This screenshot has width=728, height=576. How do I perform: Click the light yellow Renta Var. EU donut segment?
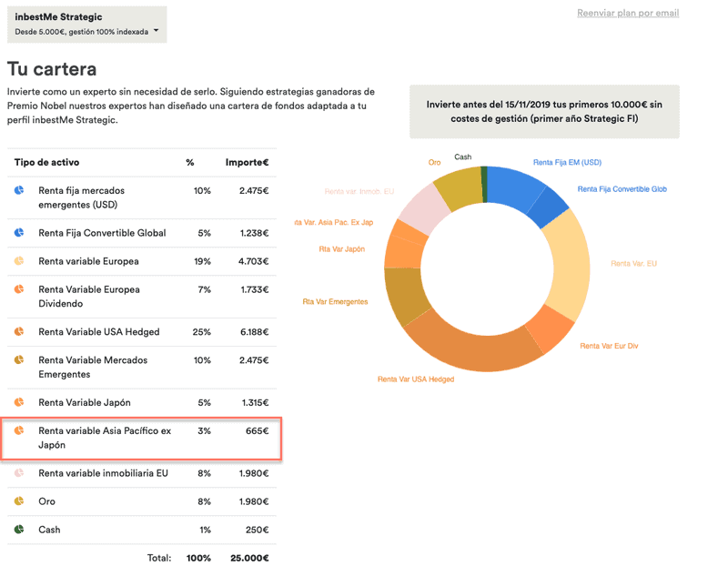tap(570, 266)
